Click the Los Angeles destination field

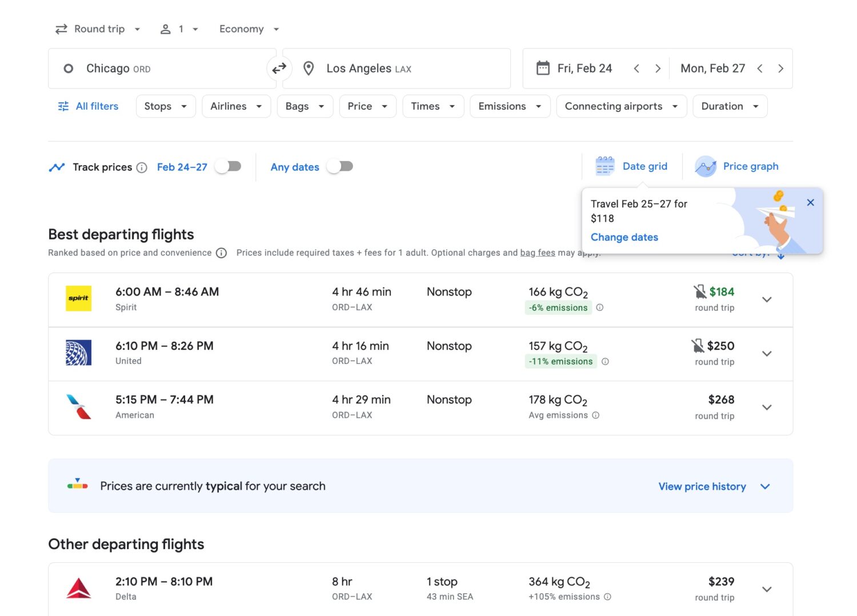[x=396, y=68]
